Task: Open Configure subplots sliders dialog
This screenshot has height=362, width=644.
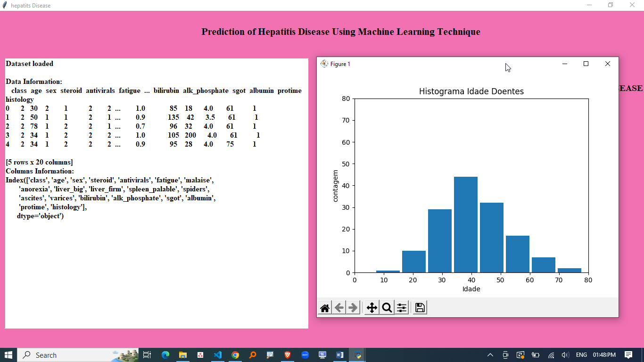Action: 402,308
